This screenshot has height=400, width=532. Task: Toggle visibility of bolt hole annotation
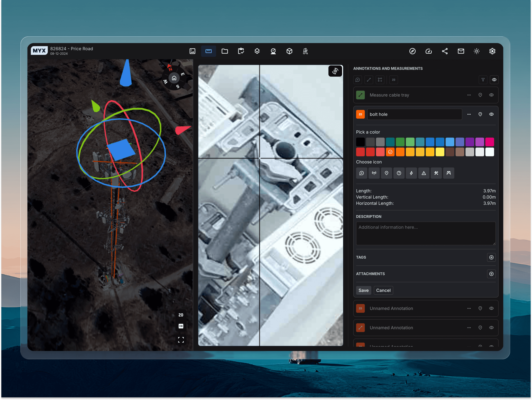[491, 114]
